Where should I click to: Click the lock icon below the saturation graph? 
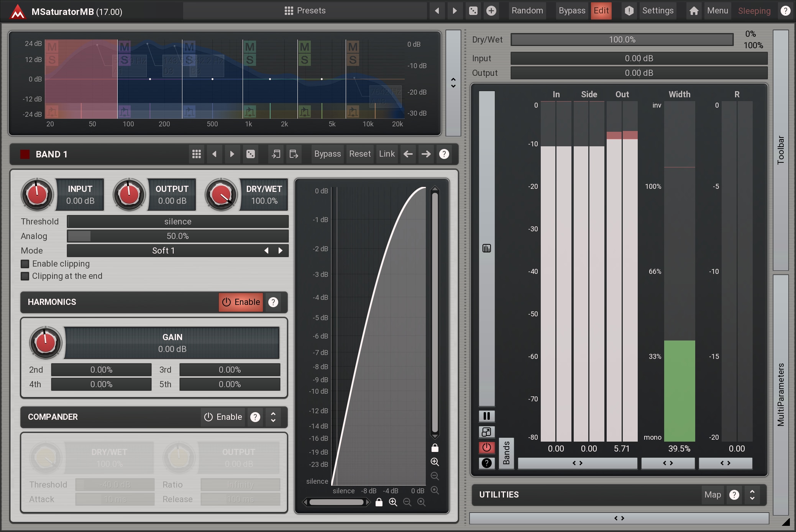[x=379, y=502]
